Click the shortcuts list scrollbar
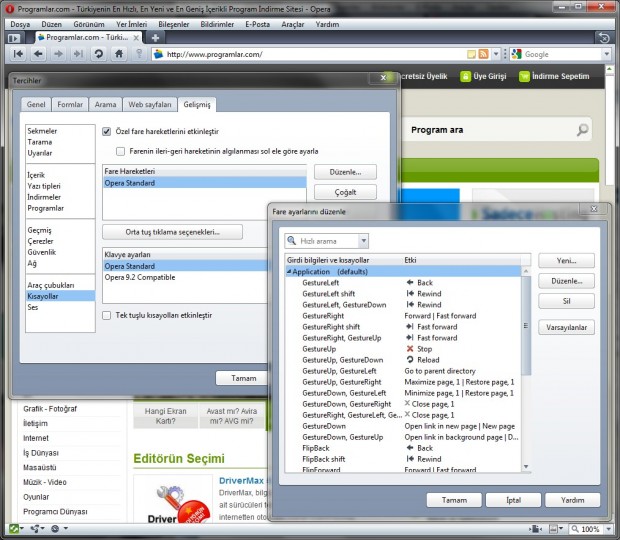Viewport: 620px width, 540px height. 526,325
